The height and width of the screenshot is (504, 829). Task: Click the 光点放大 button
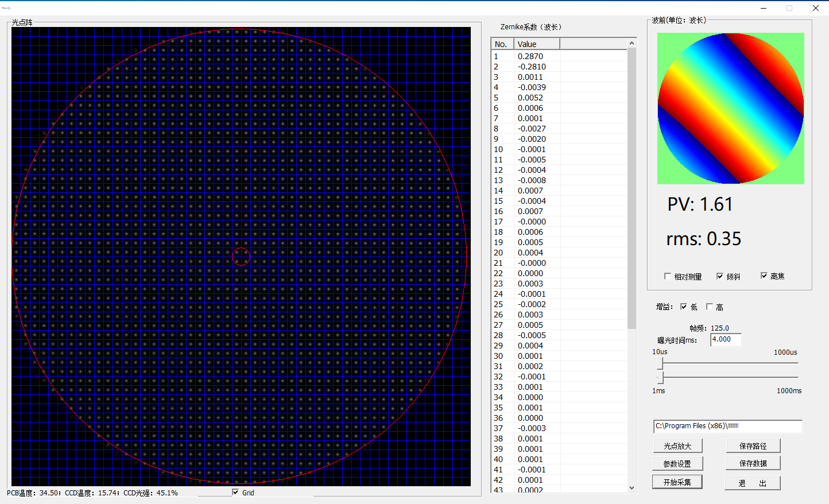[x=677, y=446]
